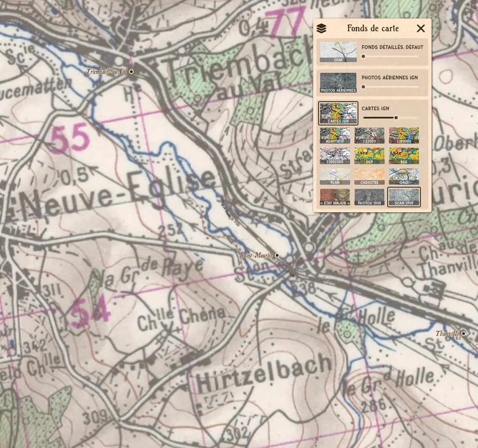The width and height of the screenshot is (478, 448).
Task: Adjust Cartes IGN opacity slider
Action: click(390, 118)
